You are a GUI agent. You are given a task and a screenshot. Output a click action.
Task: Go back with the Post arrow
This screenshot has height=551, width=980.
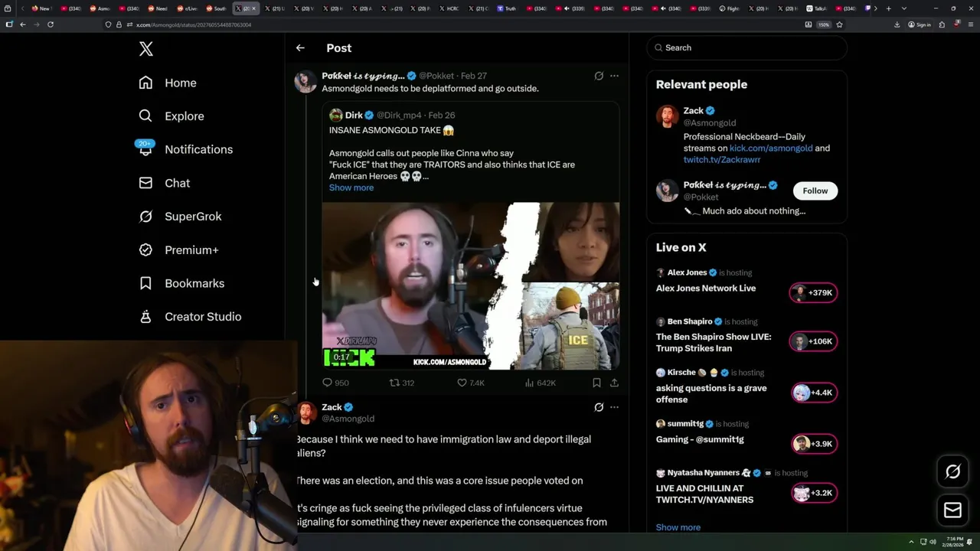point(300,48)
